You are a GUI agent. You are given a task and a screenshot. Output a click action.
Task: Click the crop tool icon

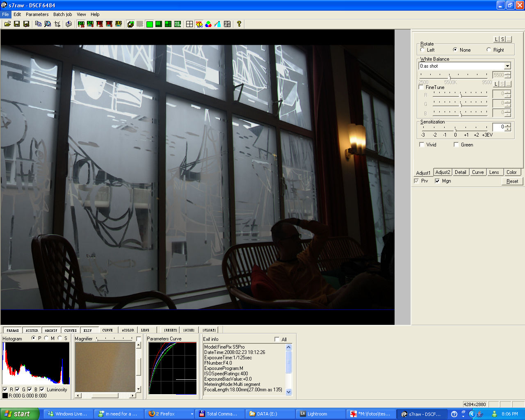[x=57, y=24]
